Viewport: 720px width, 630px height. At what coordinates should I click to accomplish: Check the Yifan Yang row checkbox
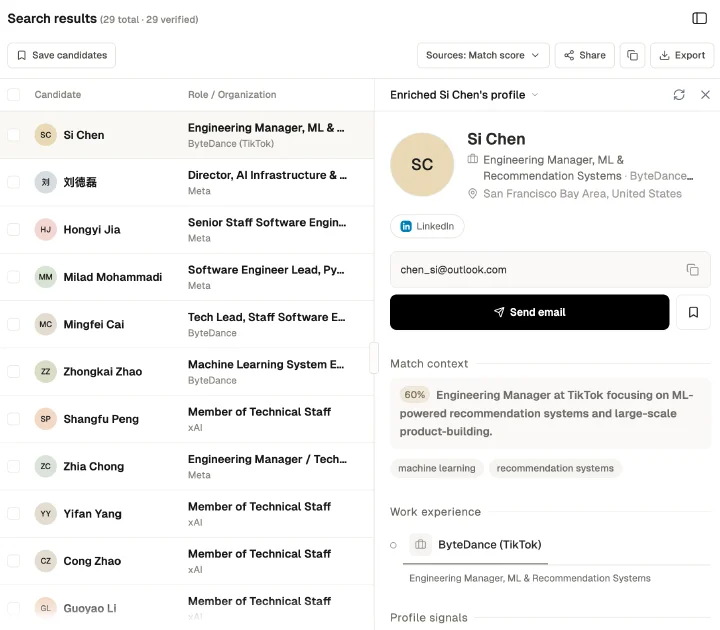[14, 513]
